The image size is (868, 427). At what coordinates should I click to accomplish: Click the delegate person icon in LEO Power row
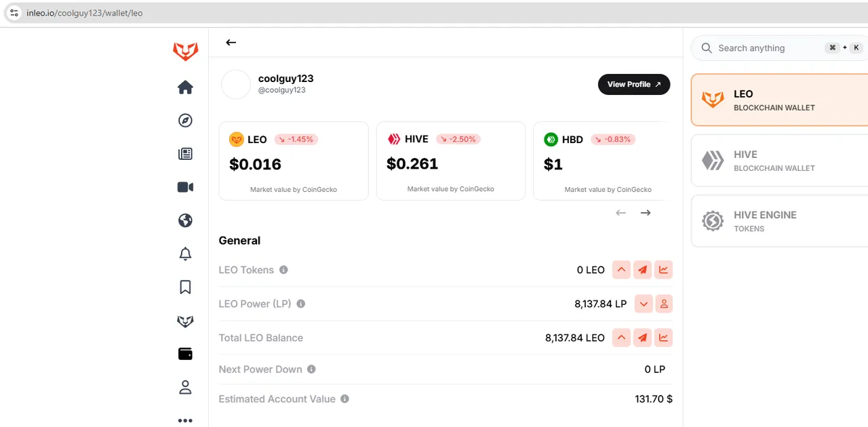pos(664,304)
